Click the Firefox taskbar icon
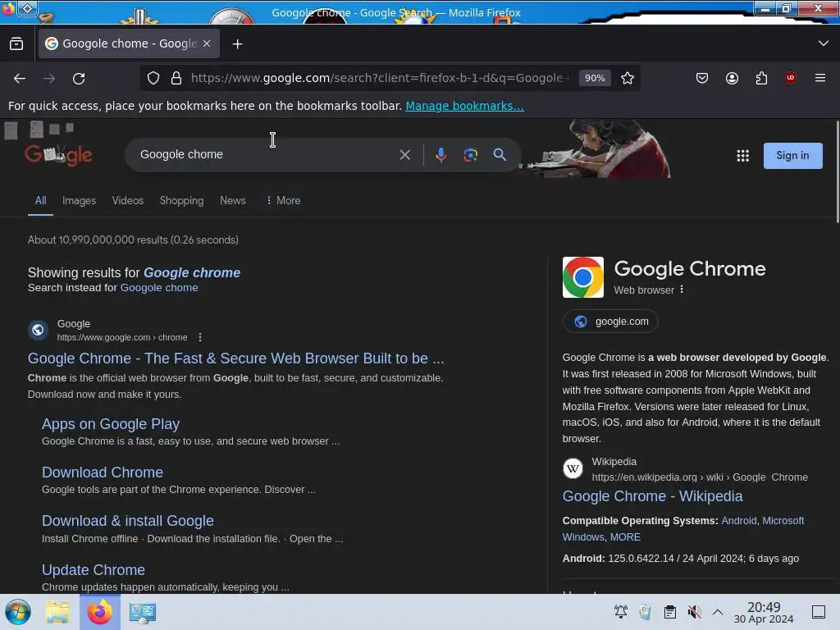Viewport: 840px width, 630px height. 99,612
